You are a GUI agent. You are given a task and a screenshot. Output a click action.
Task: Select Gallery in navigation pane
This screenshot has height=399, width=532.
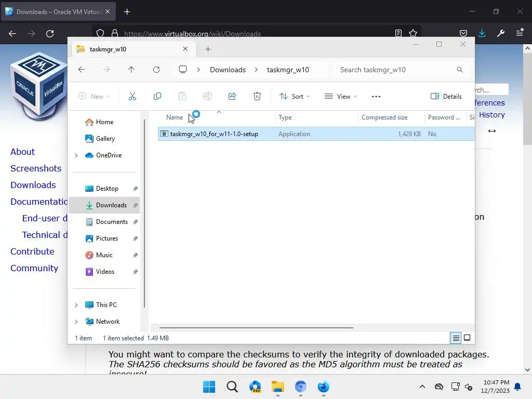[104, 139]
